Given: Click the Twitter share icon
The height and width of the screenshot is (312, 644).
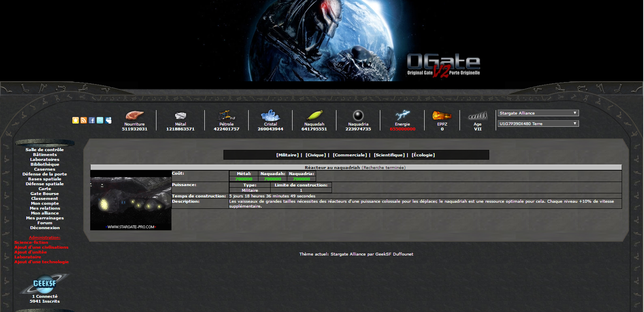Looking at the screenshot, I should pyautogui.click(x=100, y=120).
